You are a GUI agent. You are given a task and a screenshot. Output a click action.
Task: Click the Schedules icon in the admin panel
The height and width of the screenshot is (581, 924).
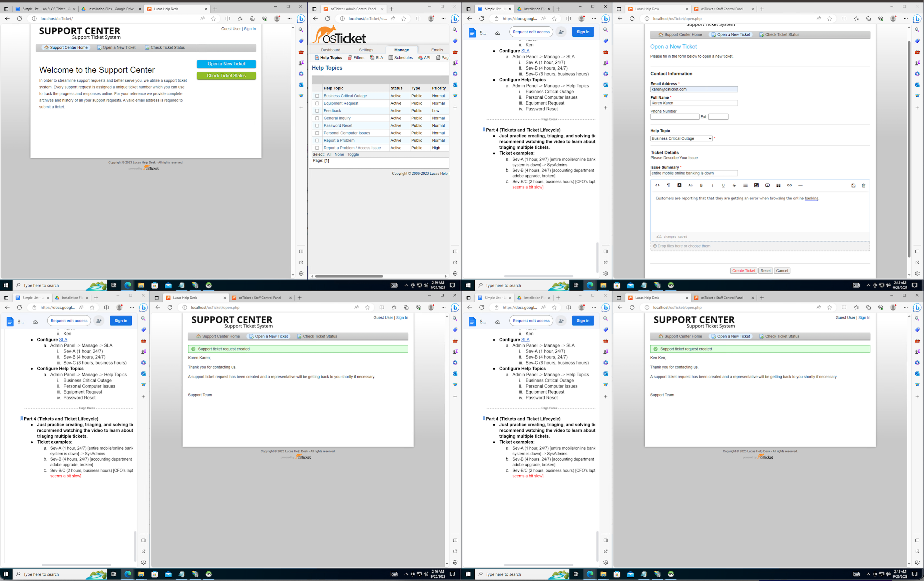click(x=401, y=58)
